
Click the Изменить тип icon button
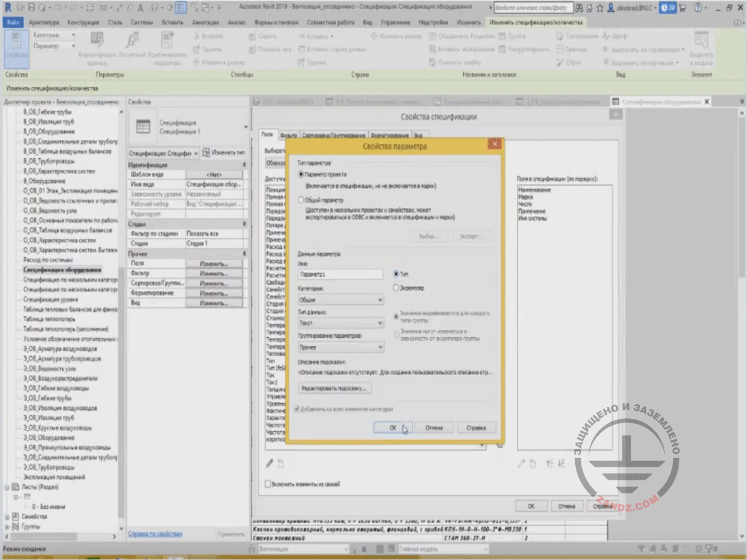click(x=224, y=152)
